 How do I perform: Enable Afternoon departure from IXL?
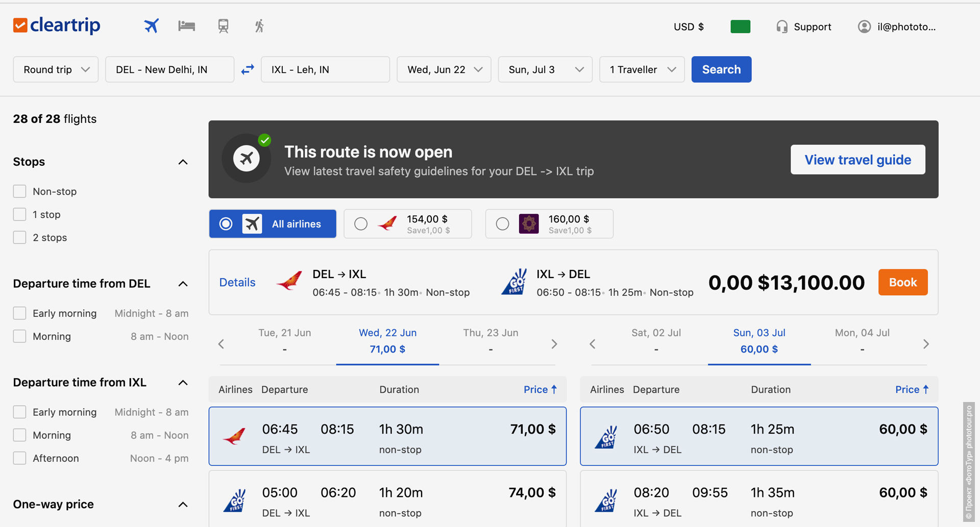coord(19,458)
